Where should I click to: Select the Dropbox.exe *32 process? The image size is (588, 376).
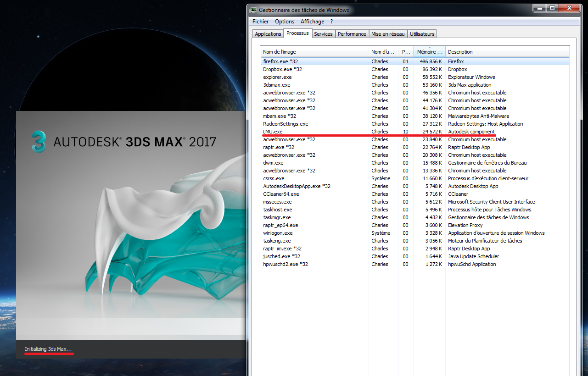pyautogui.click(x=415, y=69)
